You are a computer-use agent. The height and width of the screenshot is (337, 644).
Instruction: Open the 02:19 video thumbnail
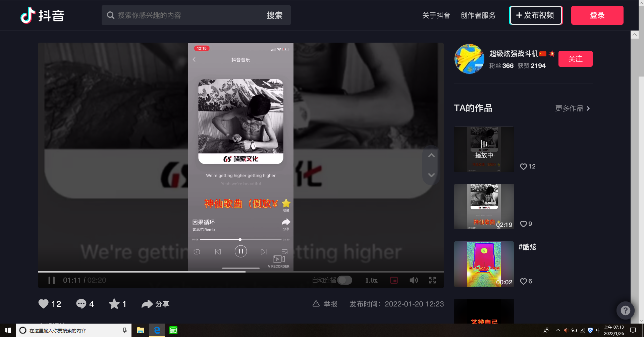(x=484, y=207)
